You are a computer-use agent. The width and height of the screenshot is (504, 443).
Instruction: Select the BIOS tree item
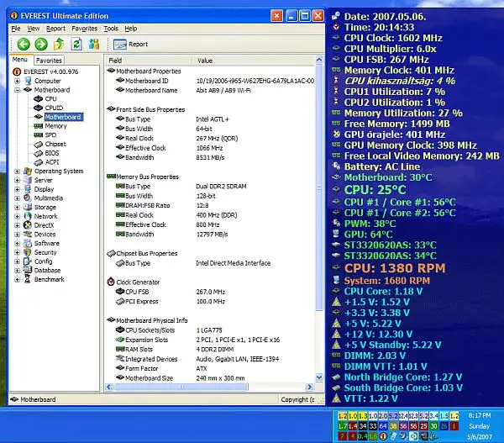pyautogui.click(x=52, y=153)
